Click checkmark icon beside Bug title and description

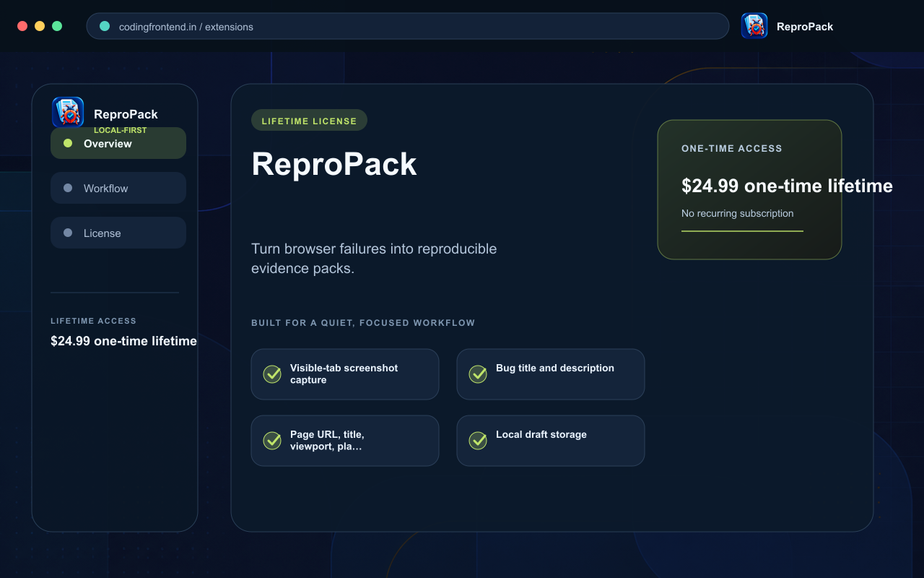pyautogui.click(x=478, y=374)
